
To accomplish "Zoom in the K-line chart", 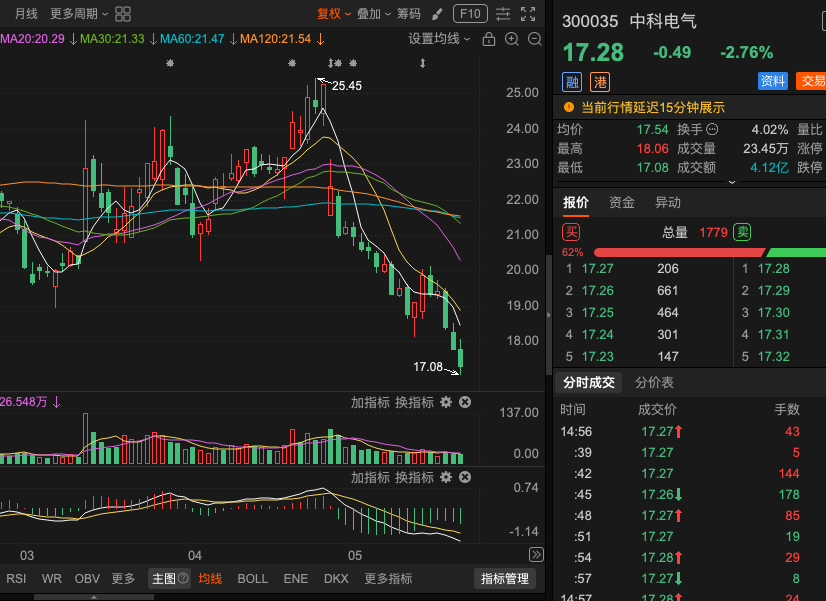I will pyautogui.click(x=512, y=40).
